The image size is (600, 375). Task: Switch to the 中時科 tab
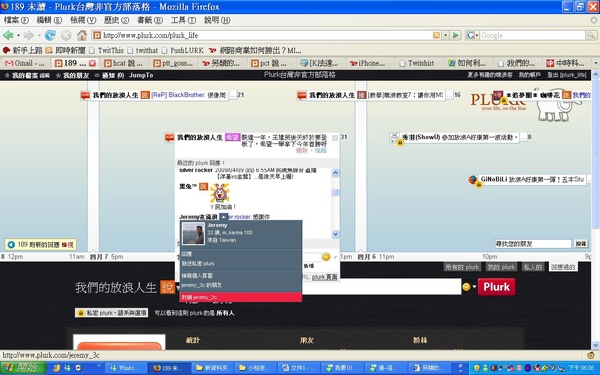[566, 63]
